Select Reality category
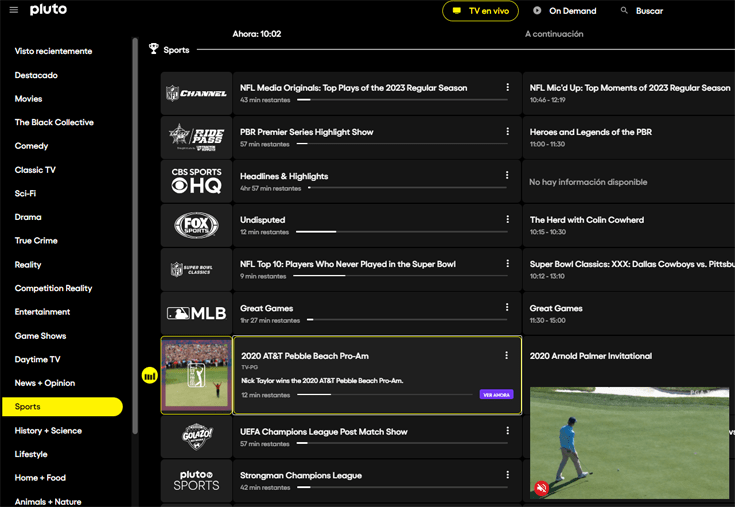 coord(28,264)
